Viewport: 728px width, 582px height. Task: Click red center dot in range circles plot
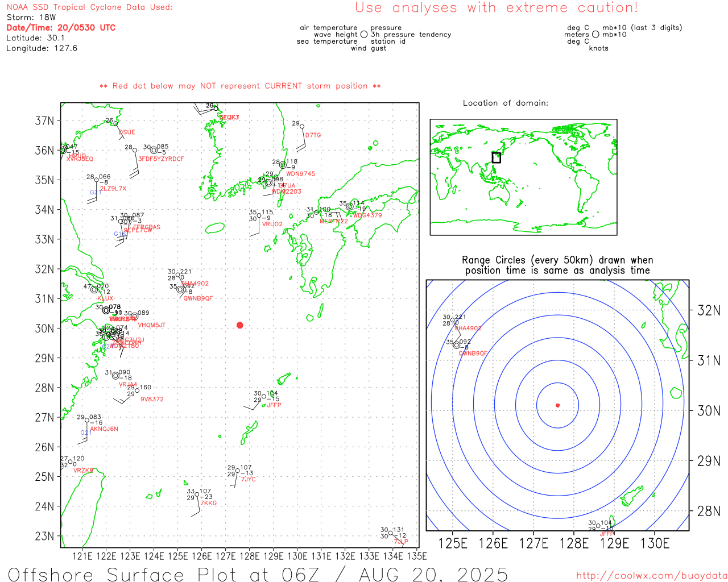pos(557,405)
